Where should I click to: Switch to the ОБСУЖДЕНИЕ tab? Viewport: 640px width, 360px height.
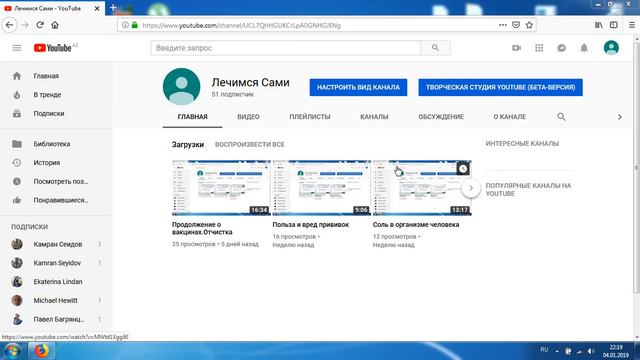tap(441, 117)
